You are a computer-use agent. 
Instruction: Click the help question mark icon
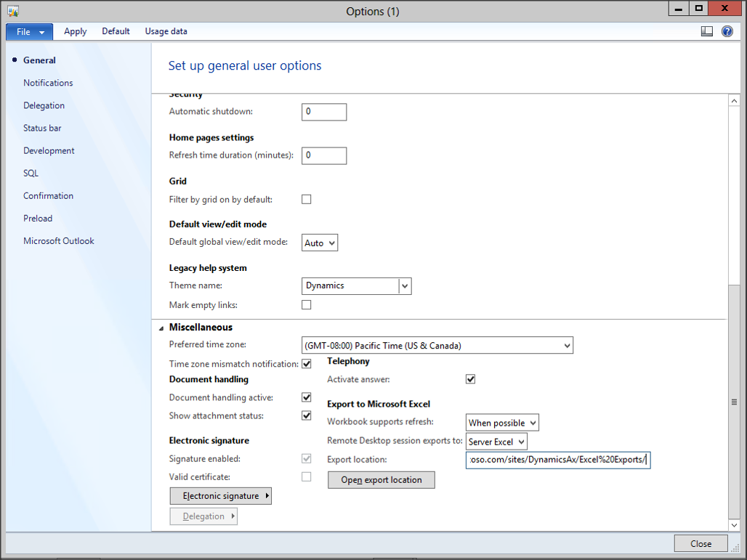tap(727, 31)
